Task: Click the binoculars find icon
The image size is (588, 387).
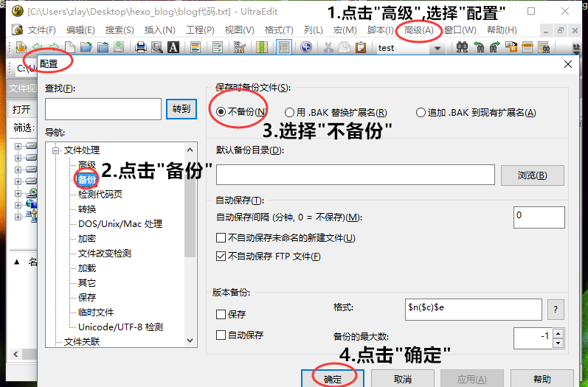Action: [x=462, y=47]
